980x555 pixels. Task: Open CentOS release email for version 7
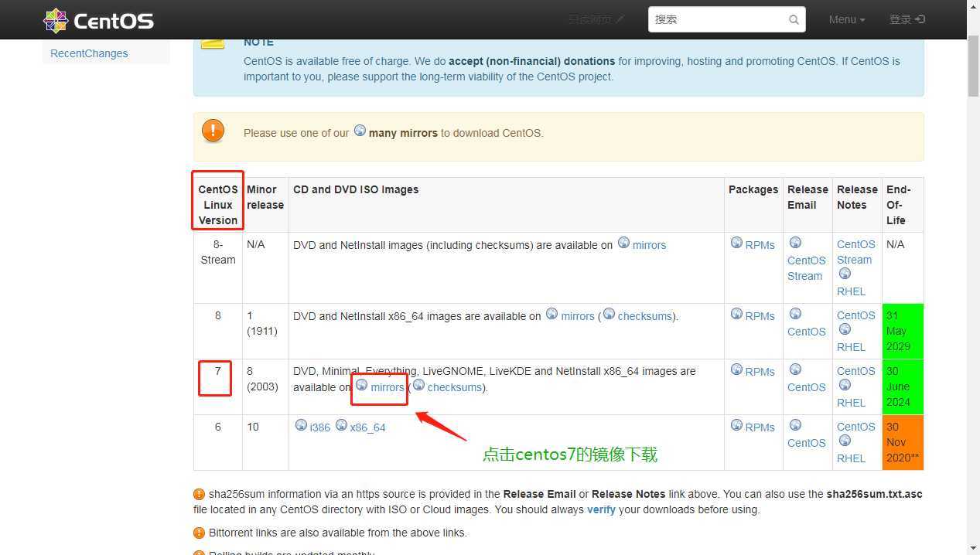[x=807, y=387]
